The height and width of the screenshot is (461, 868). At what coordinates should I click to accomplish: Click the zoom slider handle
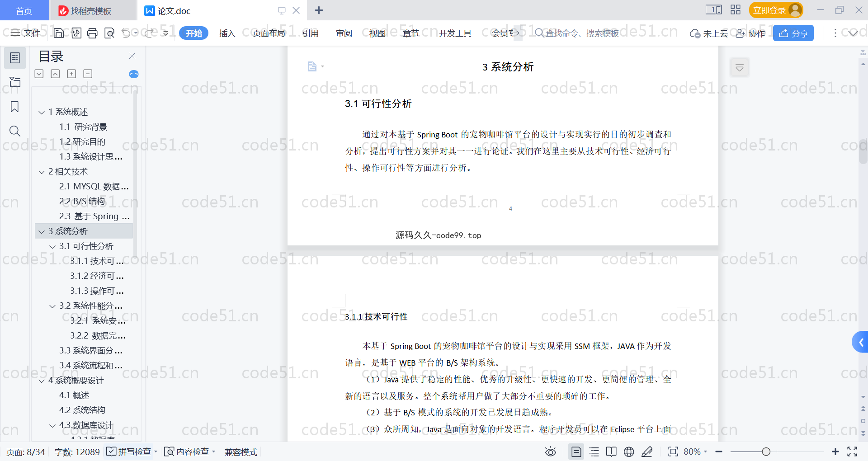click(766, 452)
